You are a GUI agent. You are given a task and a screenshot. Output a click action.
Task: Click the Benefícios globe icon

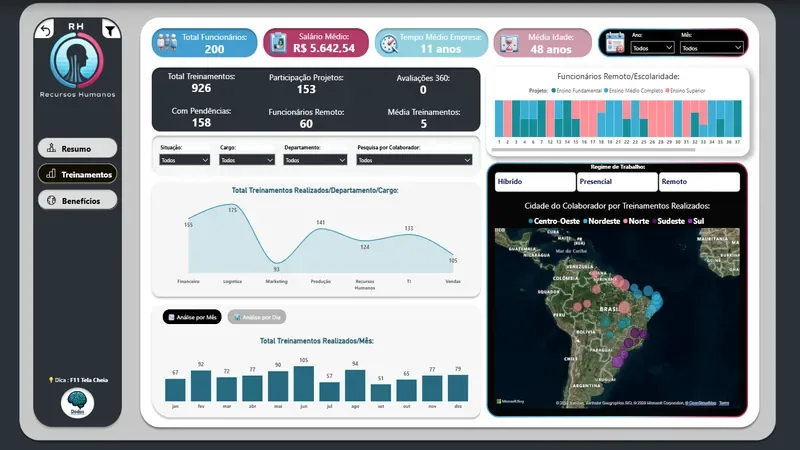[52, 201]
